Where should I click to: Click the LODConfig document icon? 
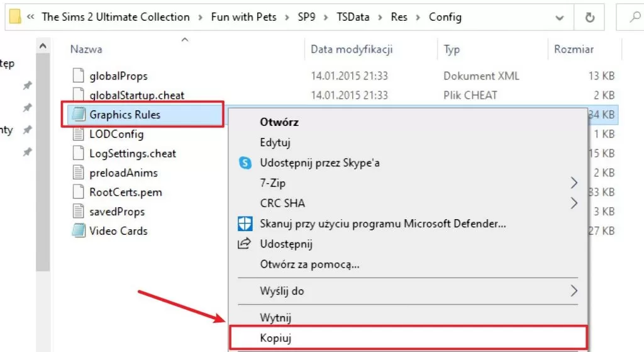78,134
